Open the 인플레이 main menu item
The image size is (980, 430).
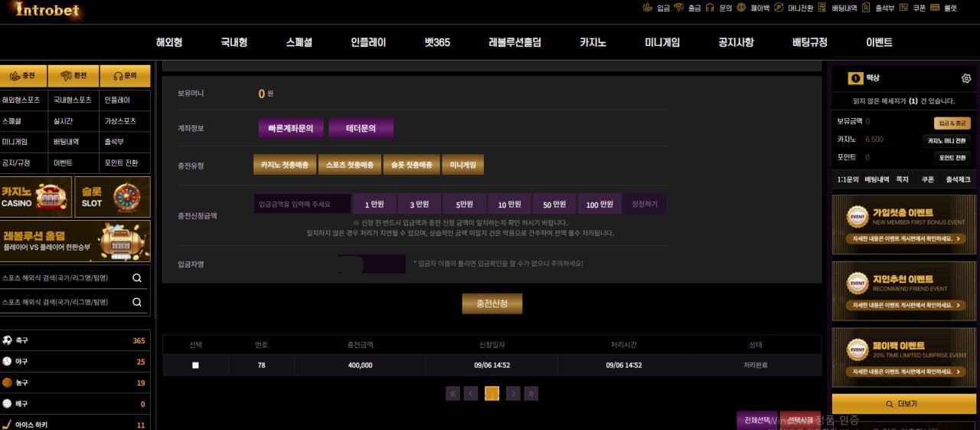368,42
